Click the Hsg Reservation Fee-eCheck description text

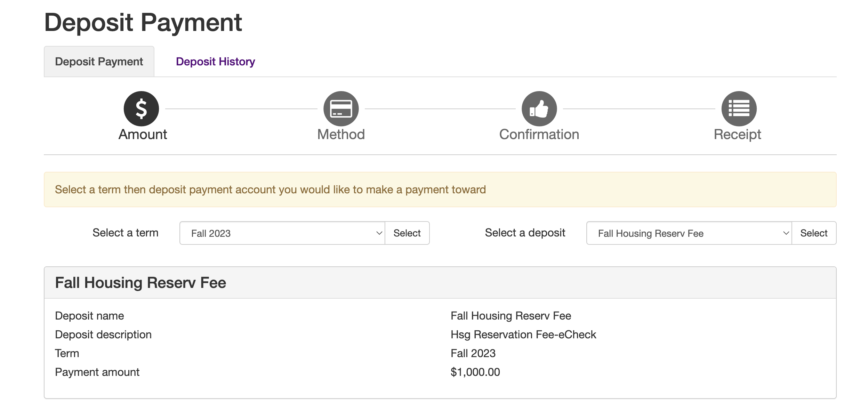click(x=523, y=335)
